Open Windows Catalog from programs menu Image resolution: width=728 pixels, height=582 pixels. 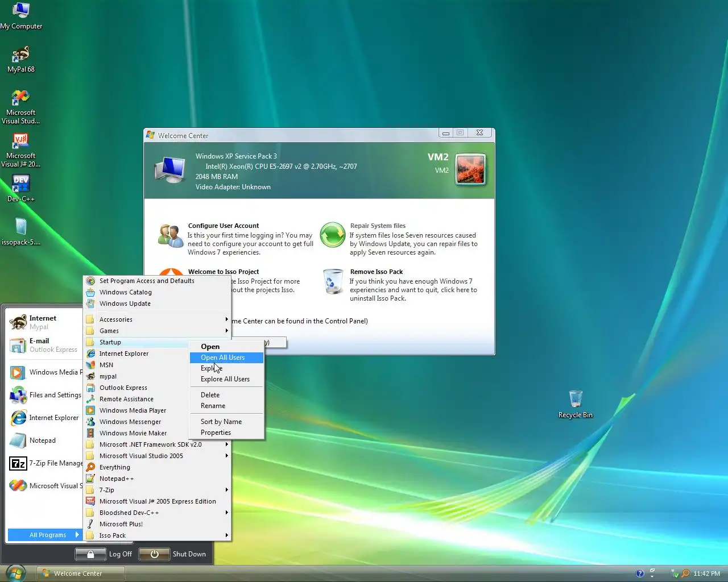click(158, 292)
